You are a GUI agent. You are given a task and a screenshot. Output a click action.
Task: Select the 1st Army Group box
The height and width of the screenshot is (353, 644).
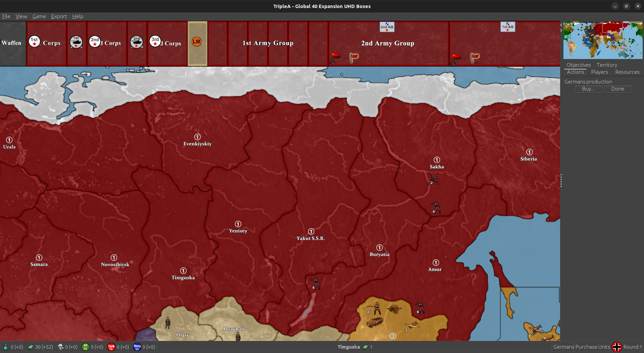pos(268,43)
